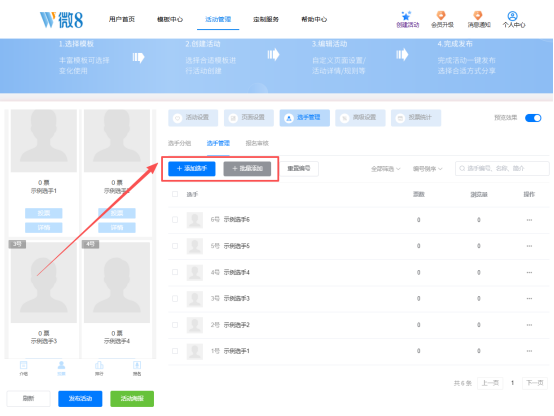
Task: Check the box for 示例选手4
Action: click(175, 272)
